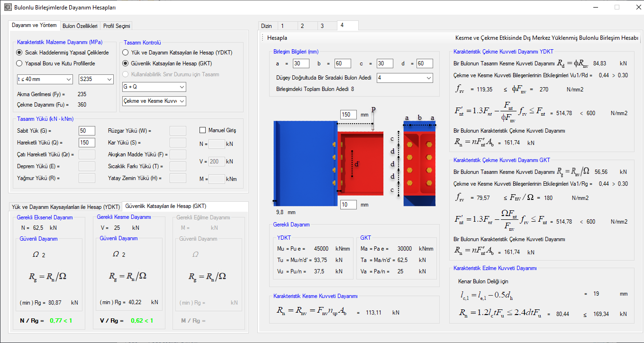Click the 10 mm plate thickness field
Screen dimensions: 644x343
point(348,205)
